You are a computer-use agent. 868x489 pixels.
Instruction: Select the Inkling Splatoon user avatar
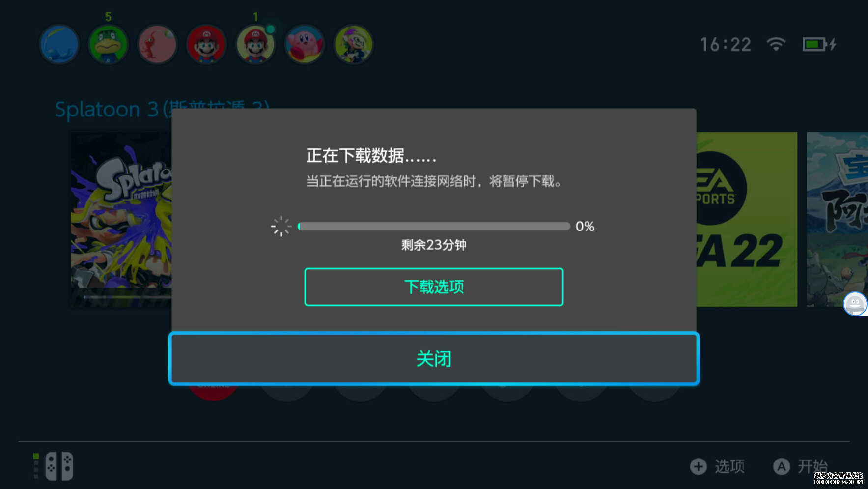tap(354, 45)
